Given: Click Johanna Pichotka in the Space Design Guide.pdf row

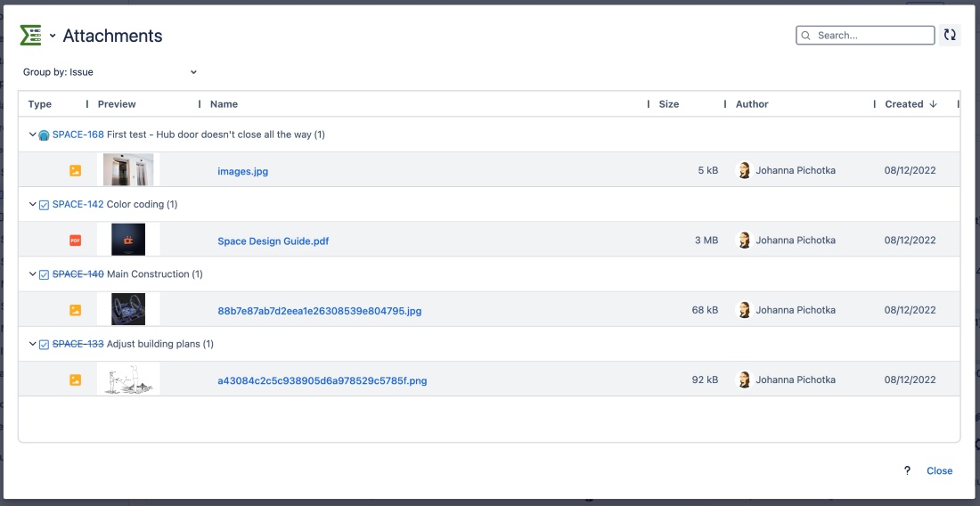Looking at the screenshot, I should (796, 241).
